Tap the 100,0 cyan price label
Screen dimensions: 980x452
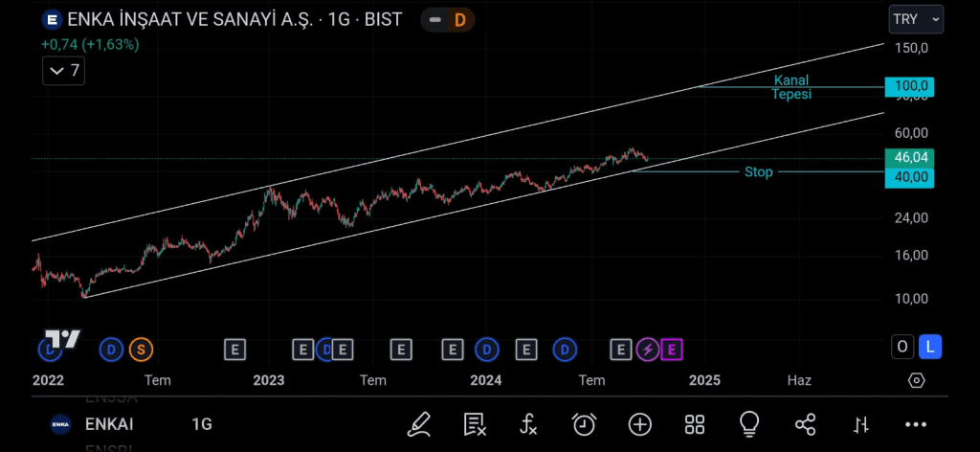[909, 86]
